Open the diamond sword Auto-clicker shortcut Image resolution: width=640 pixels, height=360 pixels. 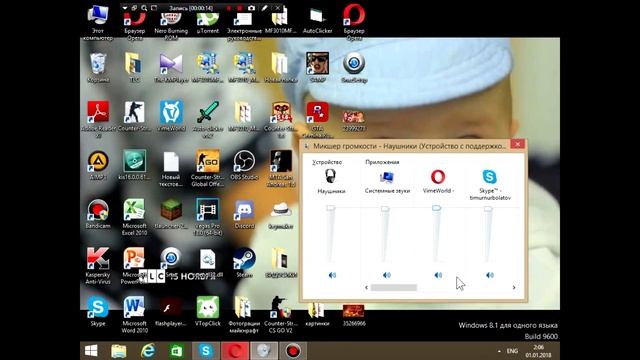click(208, 119)
